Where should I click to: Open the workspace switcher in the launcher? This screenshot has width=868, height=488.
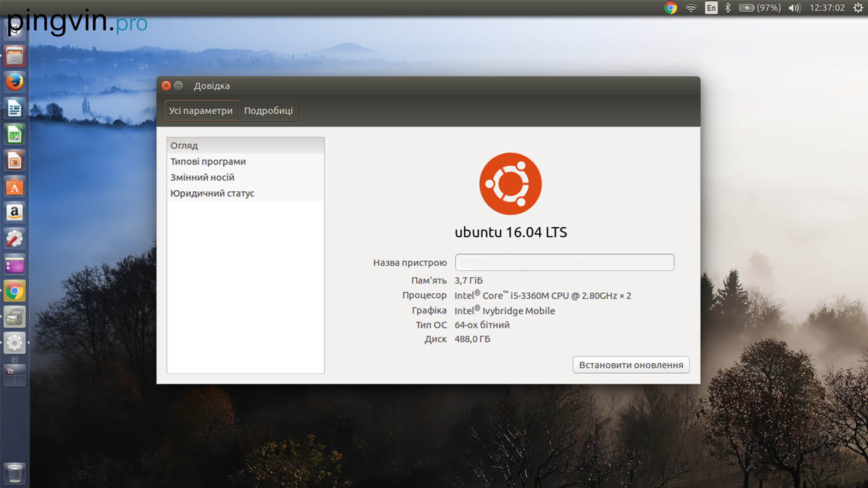14,375
